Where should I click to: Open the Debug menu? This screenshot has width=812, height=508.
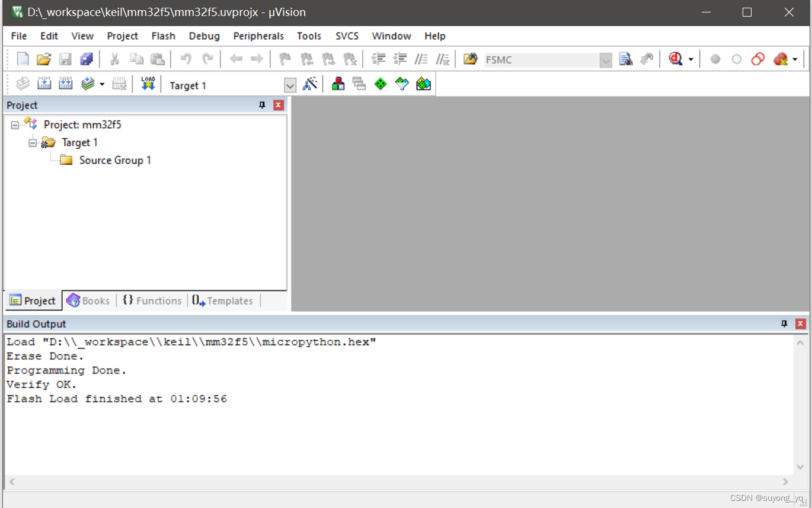(x=204, y=36)
